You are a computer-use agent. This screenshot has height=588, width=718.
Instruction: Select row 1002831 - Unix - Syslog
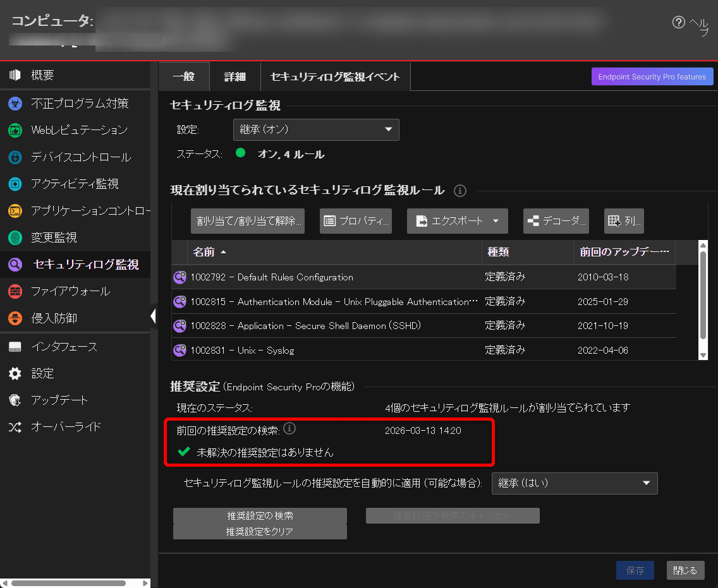tap(424, 350)
